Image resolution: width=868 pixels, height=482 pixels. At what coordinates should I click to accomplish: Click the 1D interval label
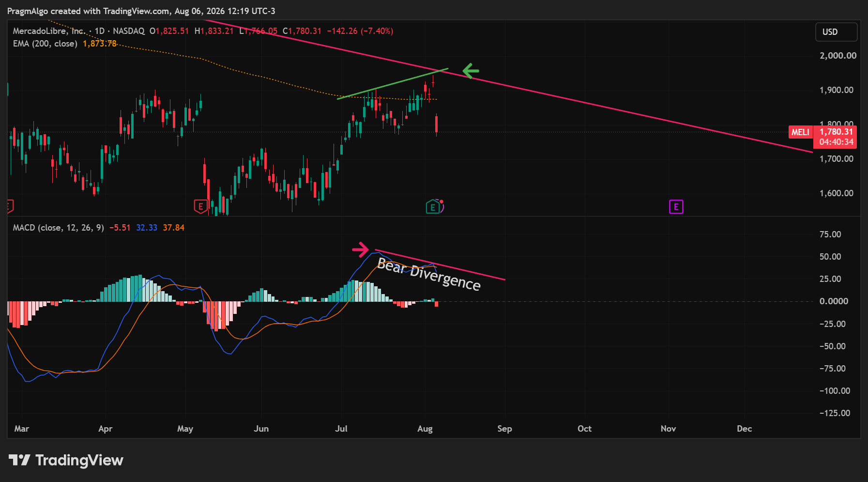(x=100, y=31)
